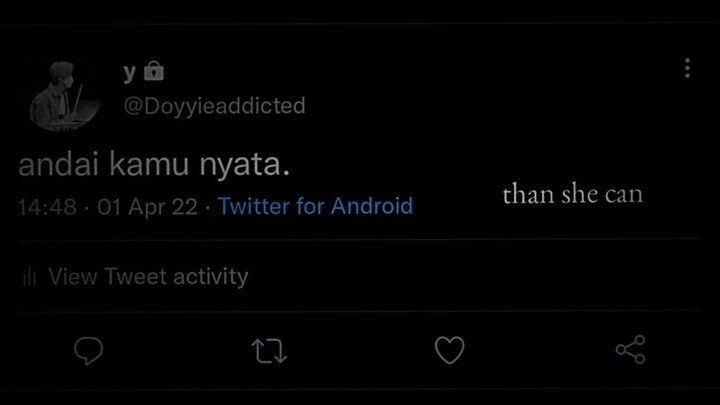This screenshot has width=720, height=405.
Task: Click the Twitter for Android link
Action: [315, 207]
